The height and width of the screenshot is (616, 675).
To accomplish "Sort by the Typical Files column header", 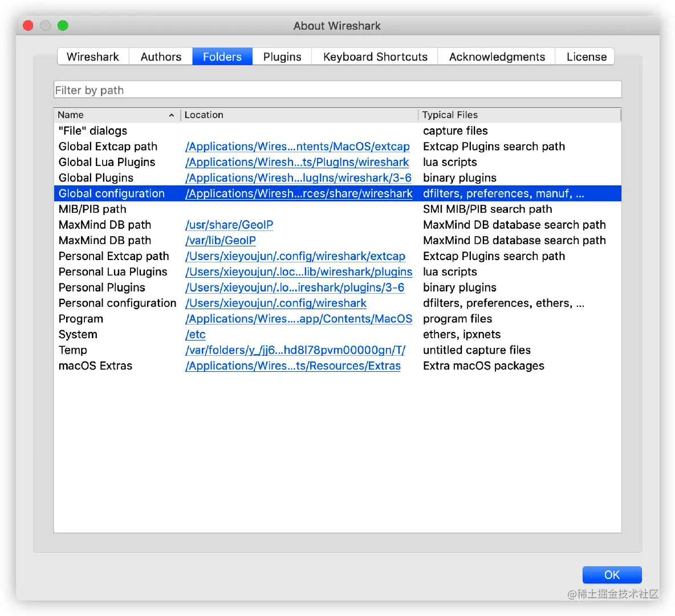I will coord(519,115).
